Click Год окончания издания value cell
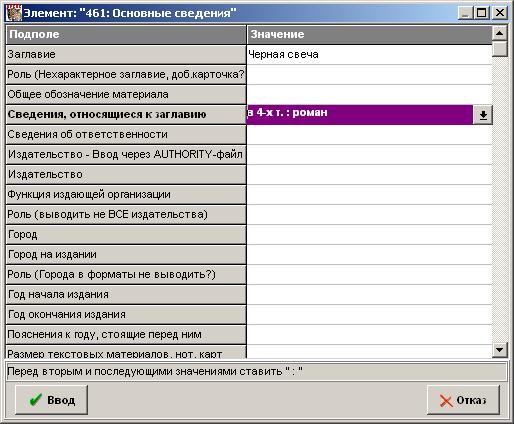The image size is (514, 424). (369, 314)
